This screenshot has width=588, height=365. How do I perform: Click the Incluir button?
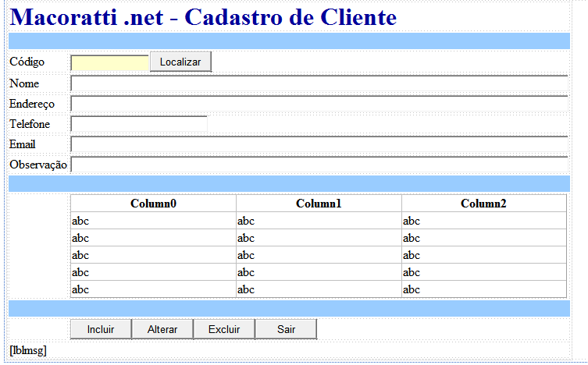(x=101, y=329)
